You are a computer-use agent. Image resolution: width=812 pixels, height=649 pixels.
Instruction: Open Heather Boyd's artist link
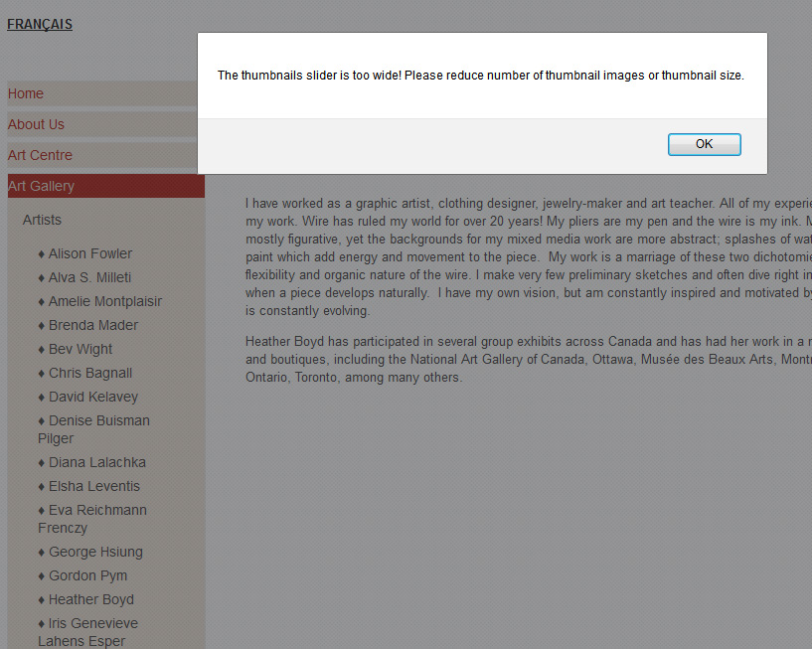tap(85, 599)
